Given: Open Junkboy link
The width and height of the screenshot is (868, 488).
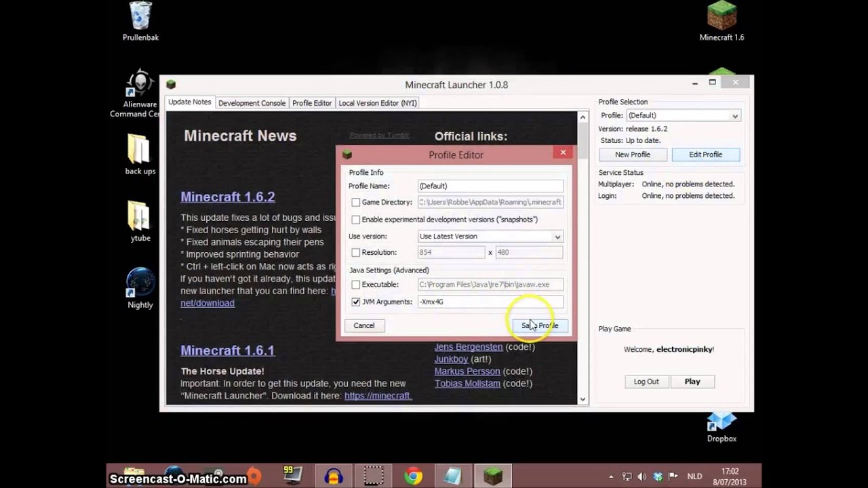Looking at the screenshot, I should (x=452, y=359).
